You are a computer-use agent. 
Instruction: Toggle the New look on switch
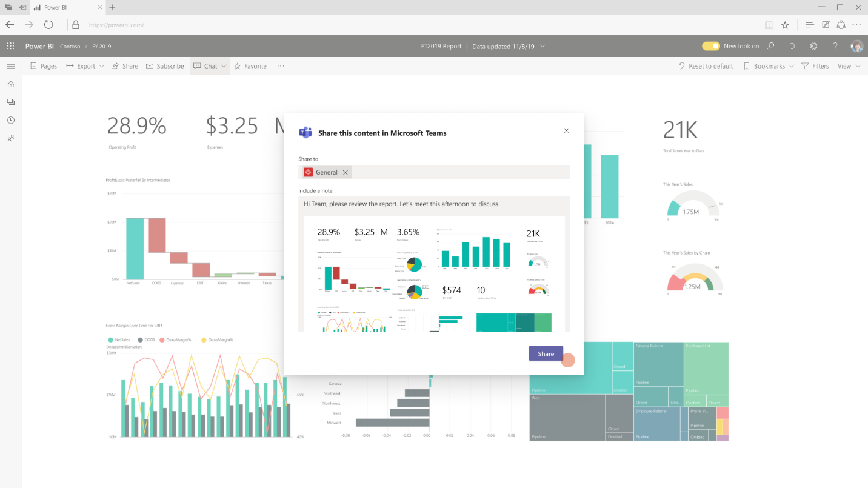coord(711,46)
